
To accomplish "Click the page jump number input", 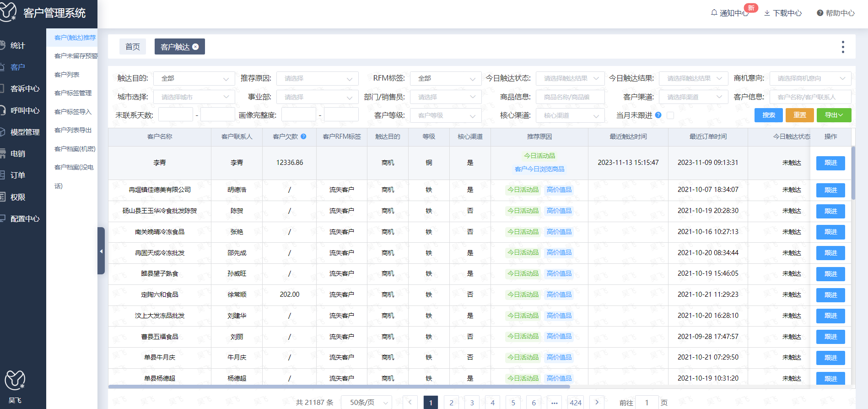I will [647, 403].
